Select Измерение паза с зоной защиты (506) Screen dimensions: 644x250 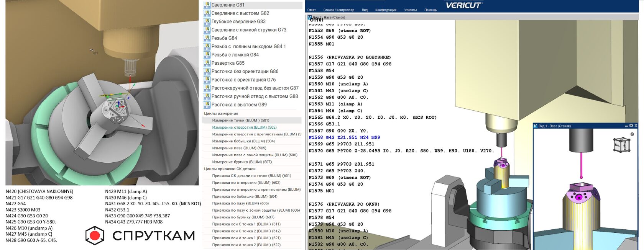255,155
